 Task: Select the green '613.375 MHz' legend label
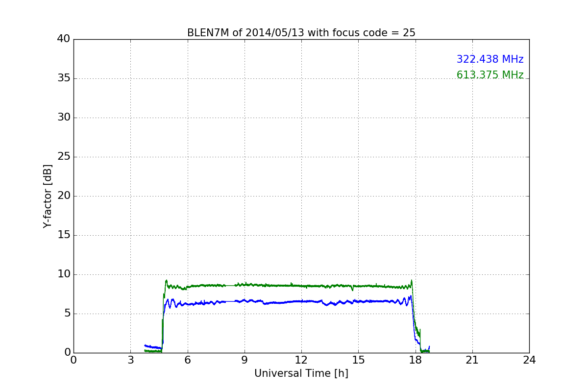click(490, 75)
